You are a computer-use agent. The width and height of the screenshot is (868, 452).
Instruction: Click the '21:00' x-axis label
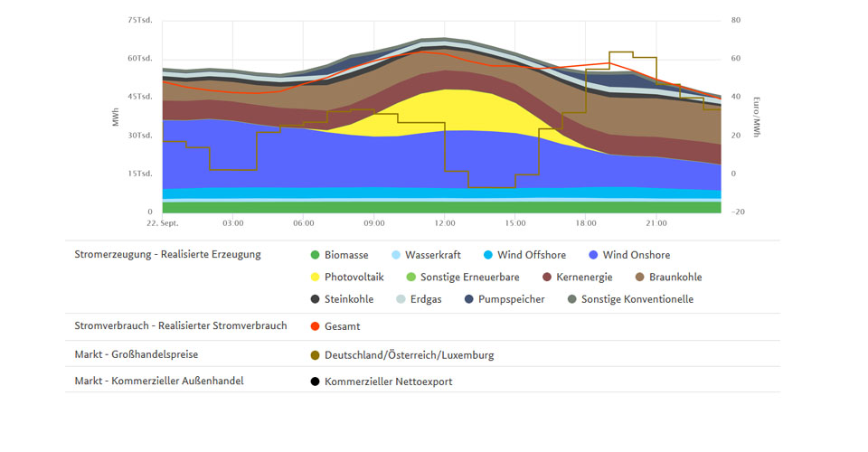point(656,223)
